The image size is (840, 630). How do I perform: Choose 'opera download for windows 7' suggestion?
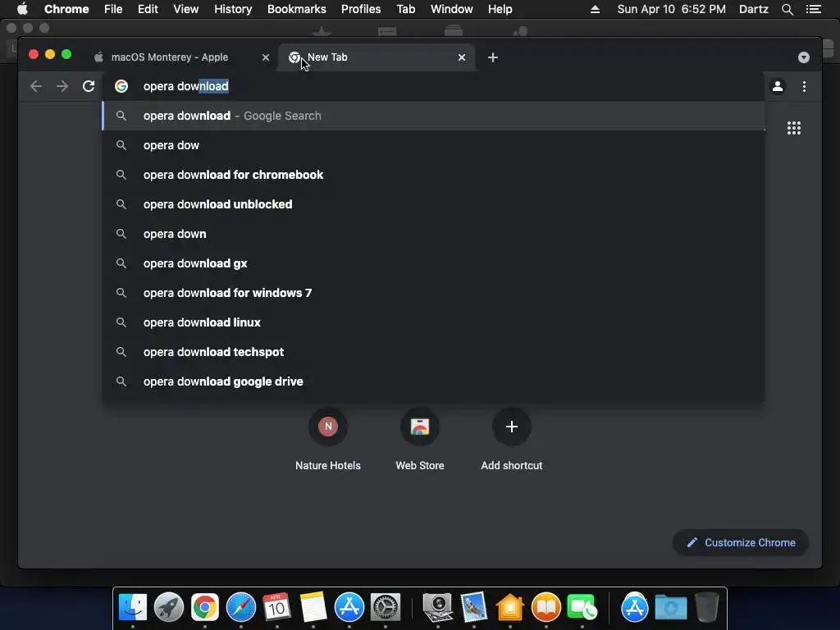(433, 293)
